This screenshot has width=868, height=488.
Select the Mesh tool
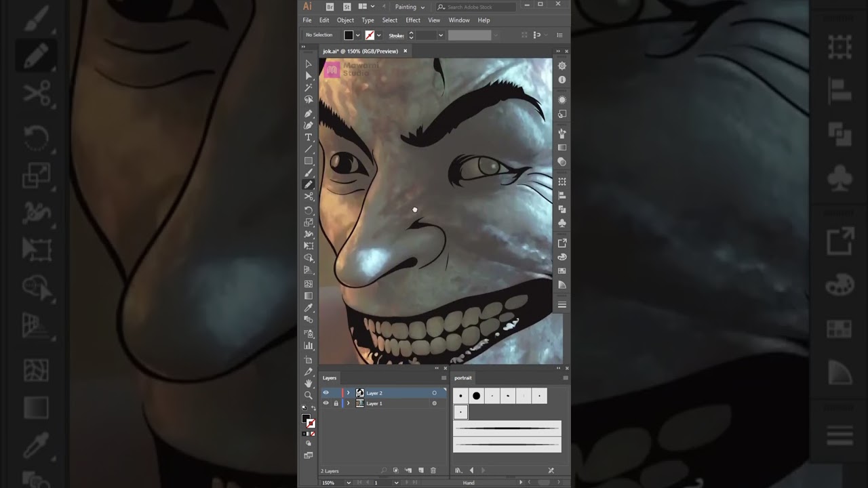point(309,284)
